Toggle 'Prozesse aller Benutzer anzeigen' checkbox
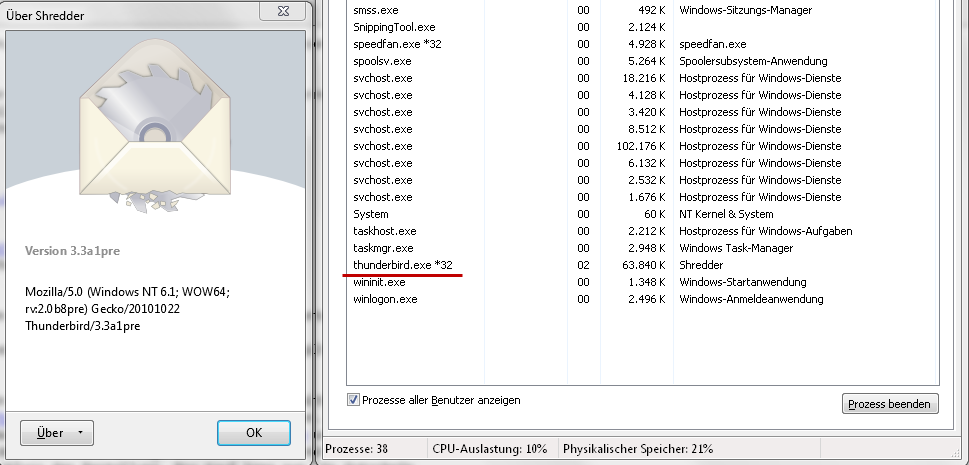Screen dimensions: 969x465 353,400
